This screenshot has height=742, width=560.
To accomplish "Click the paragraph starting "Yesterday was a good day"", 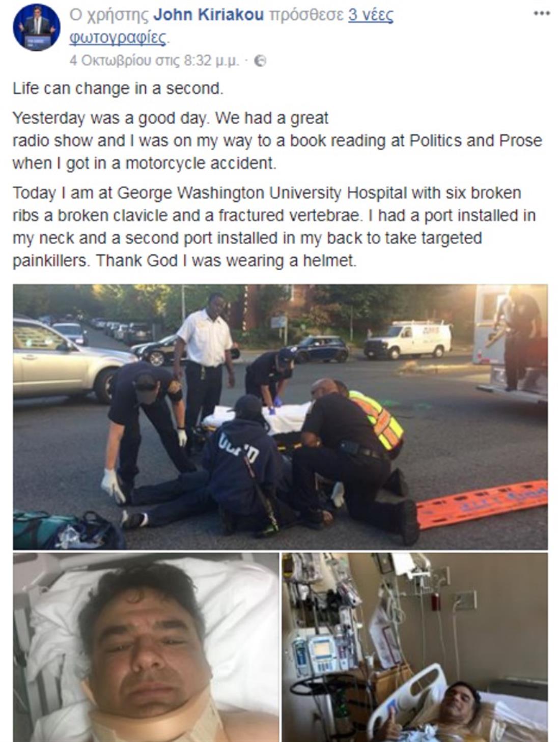I will coord(277,141).
